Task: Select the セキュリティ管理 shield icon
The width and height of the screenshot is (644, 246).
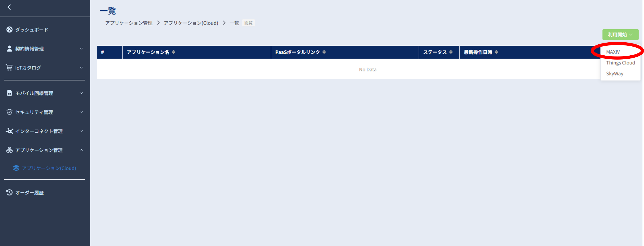Action: [9, 112]
